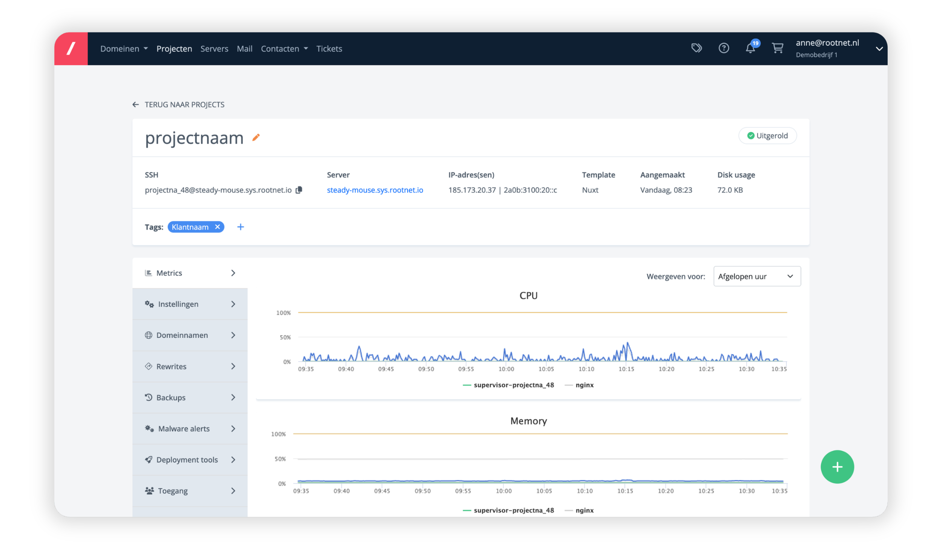
Task: Open the shopping cart
Action: (x=777, y=48)
